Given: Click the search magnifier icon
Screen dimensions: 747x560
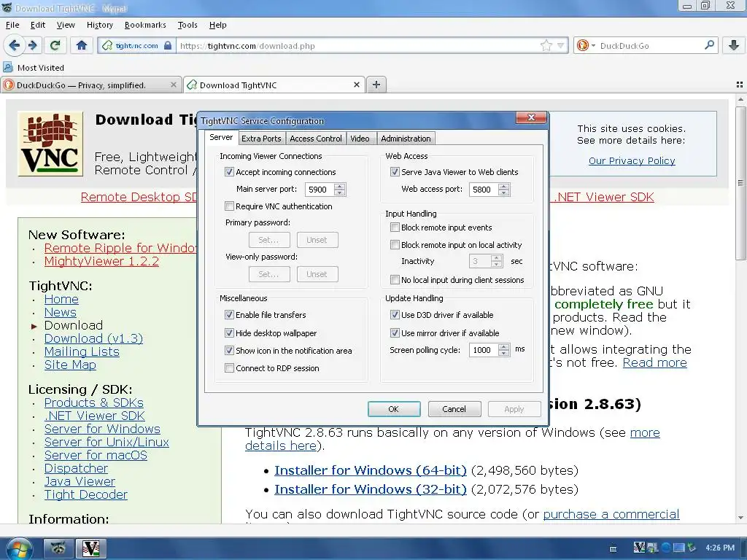Looking at the screenshot, I should tap(709, 45).
